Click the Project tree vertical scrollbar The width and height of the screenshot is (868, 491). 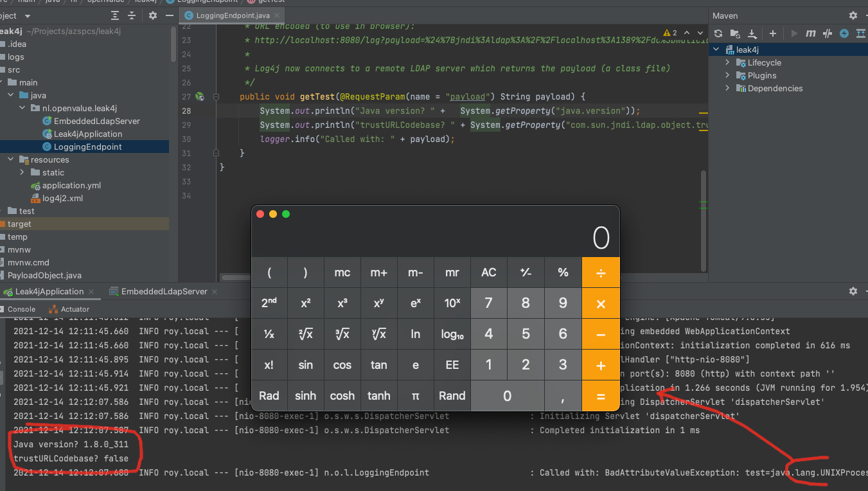[173, 45]
